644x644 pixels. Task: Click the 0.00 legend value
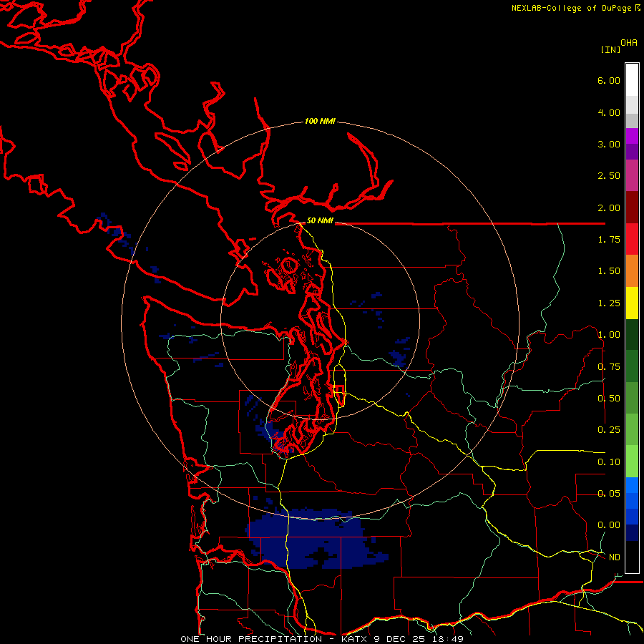click(x=609, y=525)
